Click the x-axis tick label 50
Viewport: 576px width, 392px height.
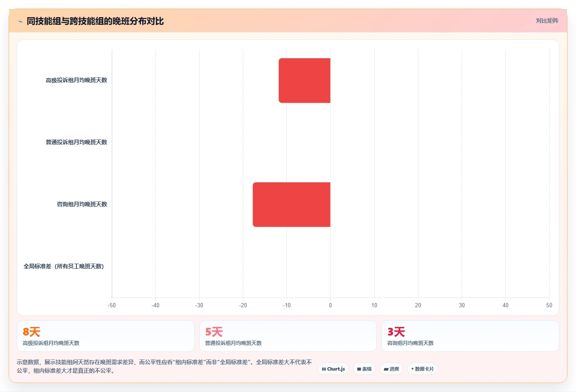549,306
